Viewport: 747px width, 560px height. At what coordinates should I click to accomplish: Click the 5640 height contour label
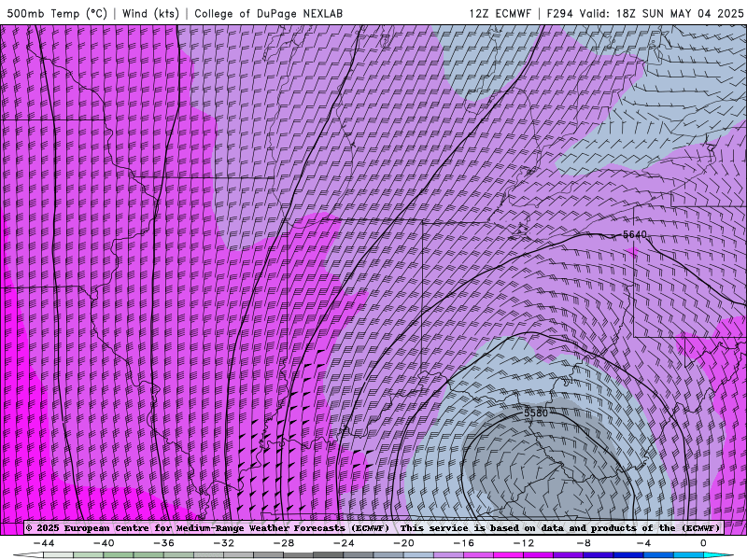635,234
